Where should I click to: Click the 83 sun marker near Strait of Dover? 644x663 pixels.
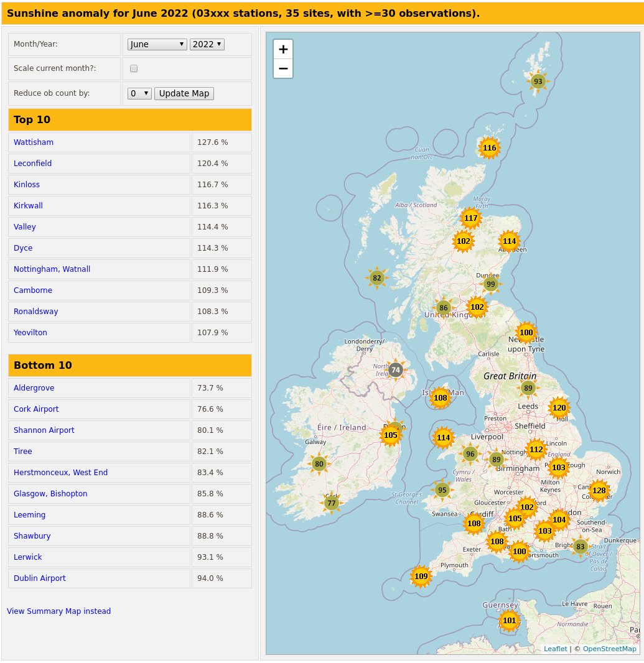pyautogui.click(x=580, y=547)
